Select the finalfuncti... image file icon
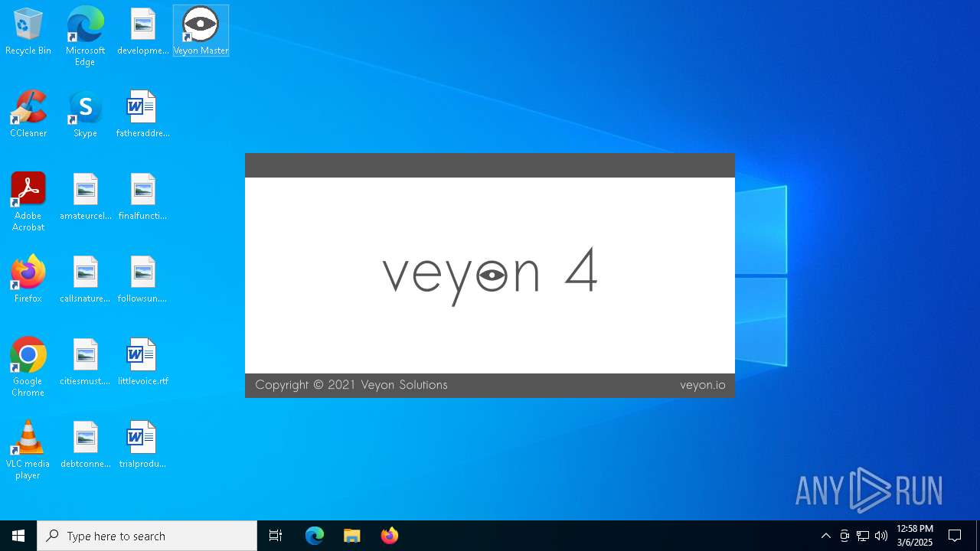 coord(142,197)
